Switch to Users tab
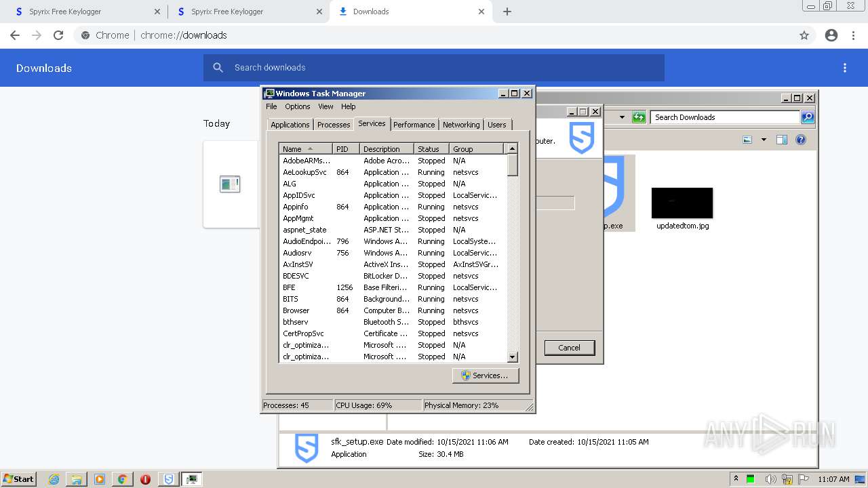The height and width of the screenshot is (488, 868). click(x=497, y=125)
